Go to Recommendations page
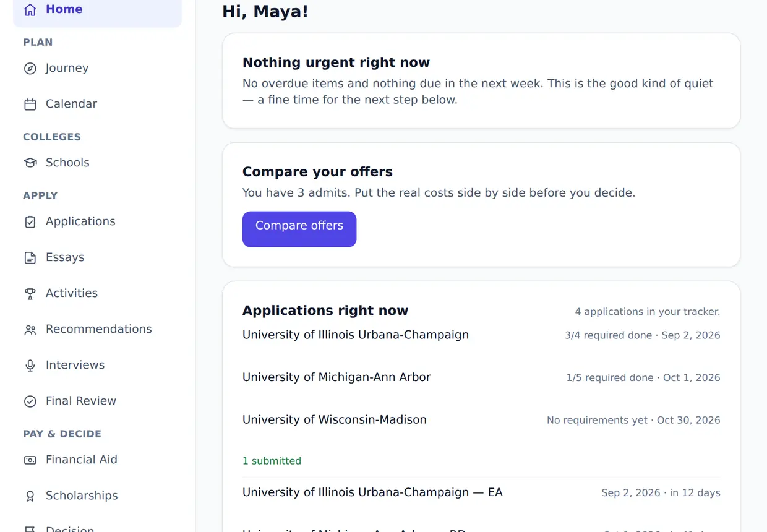The width and height of the screenshot is (767, 532). (98, 329)
